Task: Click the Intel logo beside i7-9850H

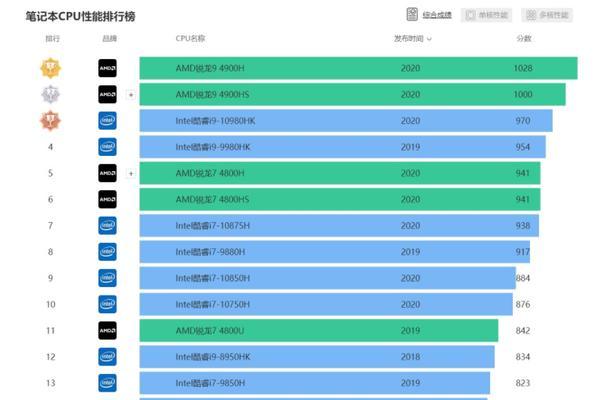Action: coord(107,383)
